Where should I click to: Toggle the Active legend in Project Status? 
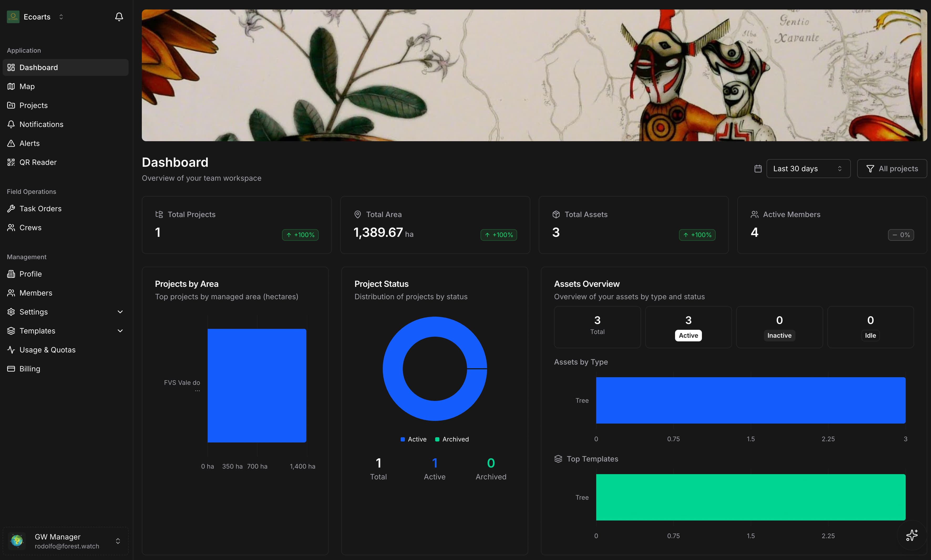click(x=413, y=439)
